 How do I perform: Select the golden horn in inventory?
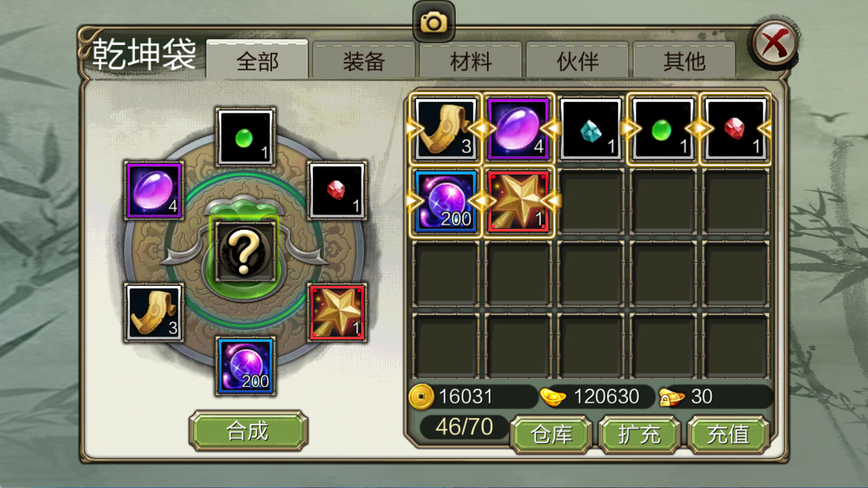pyautogui.click(x=446, y=129)
